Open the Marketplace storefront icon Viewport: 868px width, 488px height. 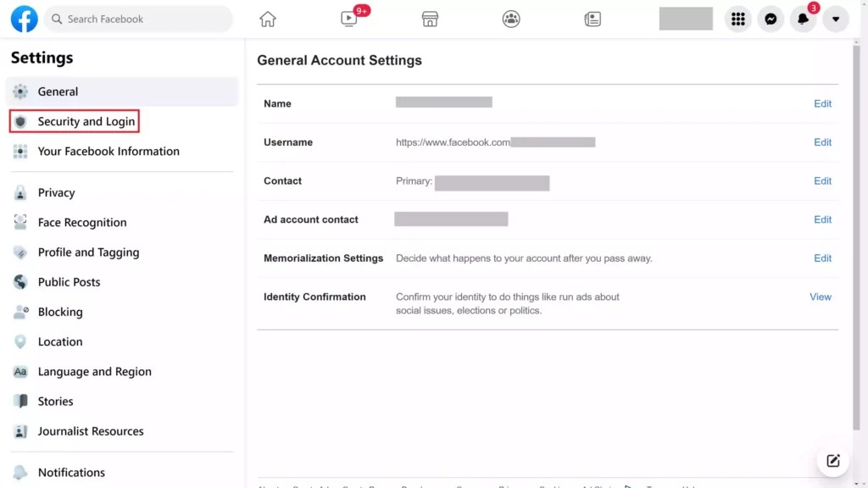430,18
